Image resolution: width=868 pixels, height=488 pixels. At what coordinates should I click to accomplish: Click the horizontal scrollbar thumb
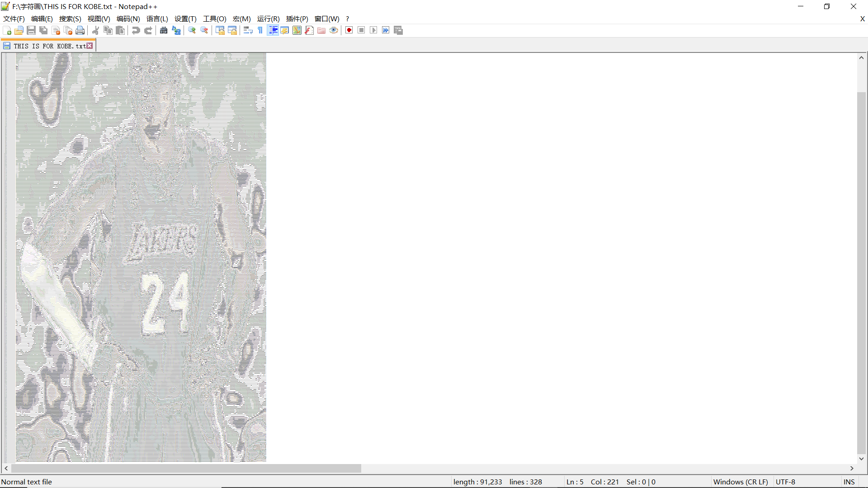pos(186,469)
